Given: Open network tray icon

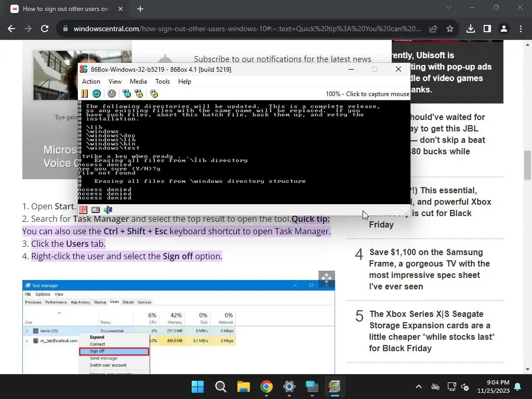Looking at the screenshot, I should tap(451, 387).
